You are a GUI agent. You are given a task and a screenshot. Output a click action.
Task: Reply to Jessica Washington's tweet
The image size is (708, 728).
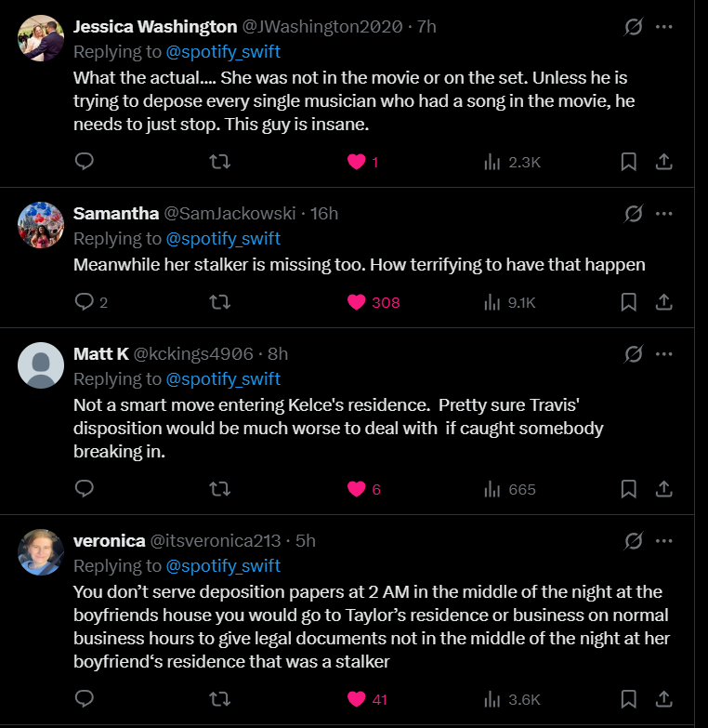pos(84,162)
